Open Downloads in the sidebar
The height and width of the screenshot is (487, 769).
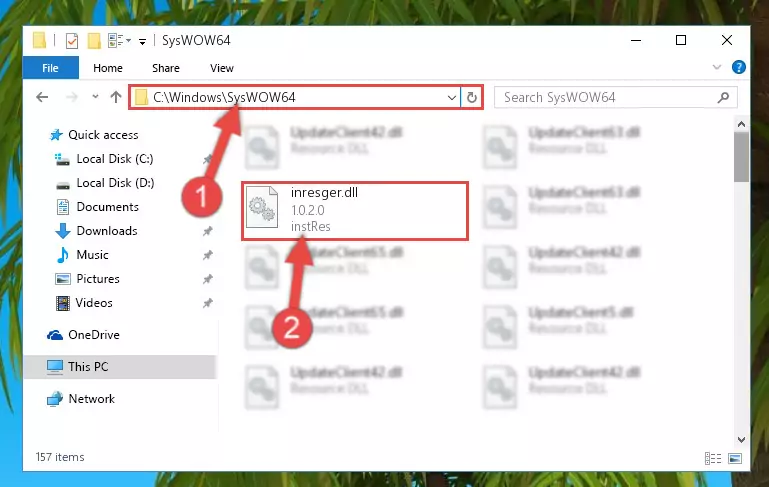click(107, 231)
